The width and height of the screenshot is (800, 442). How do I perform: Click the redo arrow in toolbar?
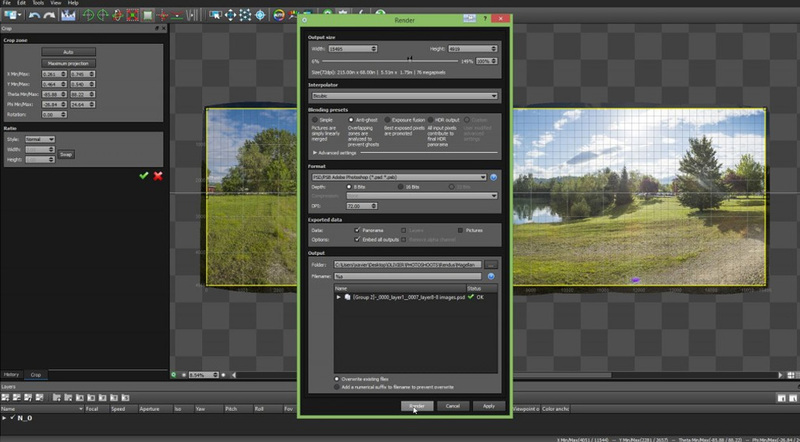click(49, 15)
